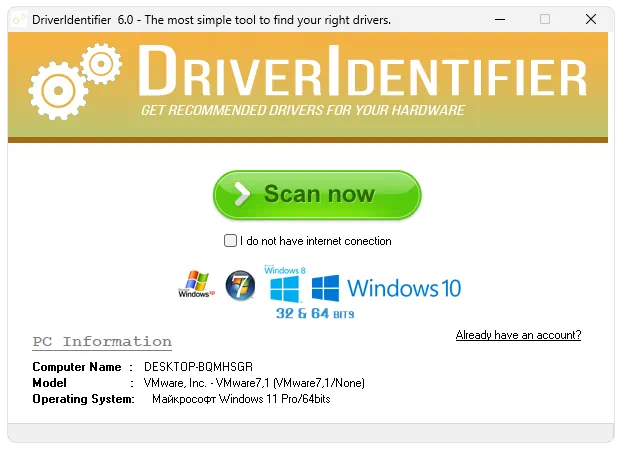Click the Windows XP logo icon

point(196,284)
